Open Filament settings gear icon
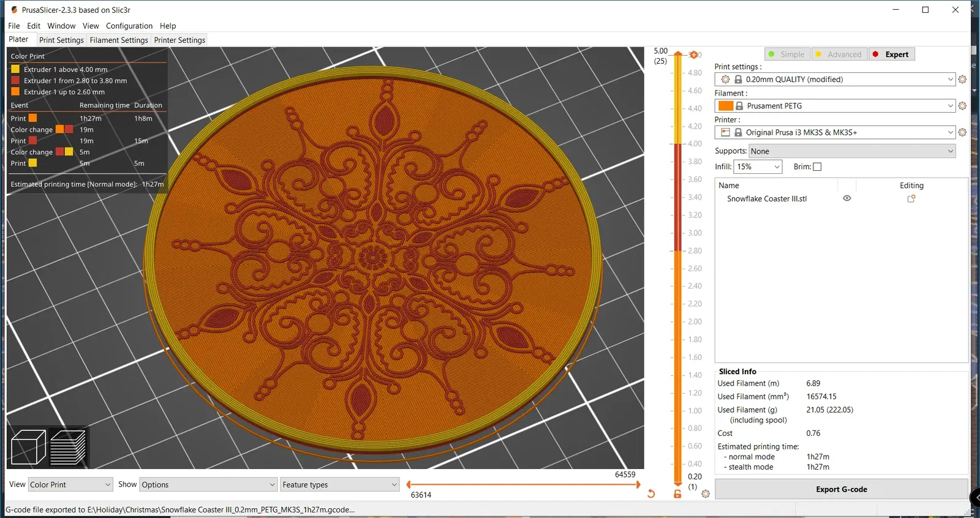 pos(962,106)
